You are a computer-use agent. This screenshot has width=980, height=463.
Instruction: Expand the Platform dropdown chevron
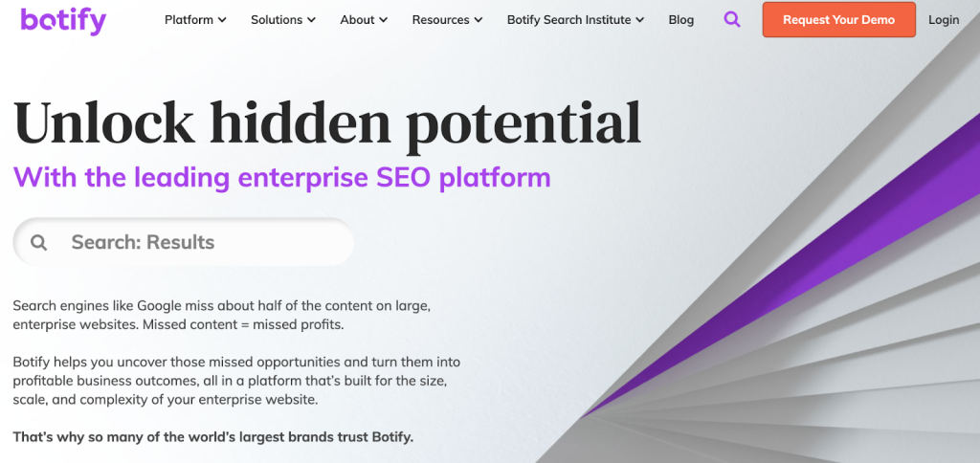coord(222,20)
